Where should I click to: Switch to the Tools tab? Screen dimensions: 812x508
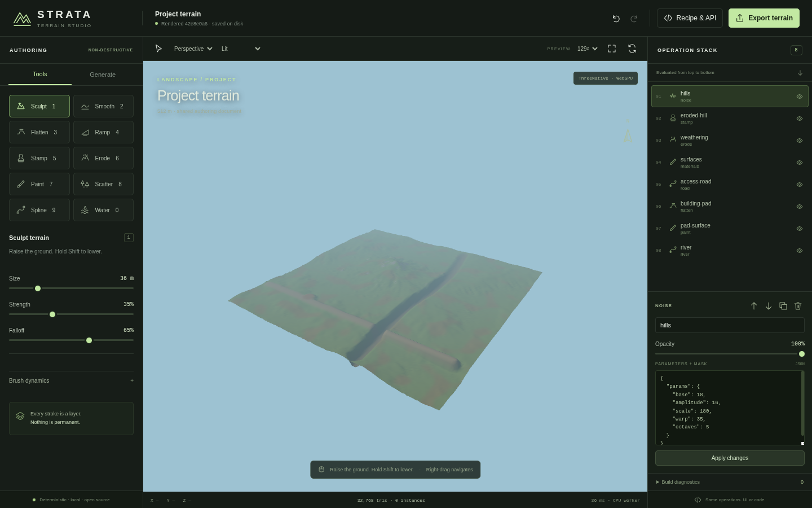pos(40,75)
